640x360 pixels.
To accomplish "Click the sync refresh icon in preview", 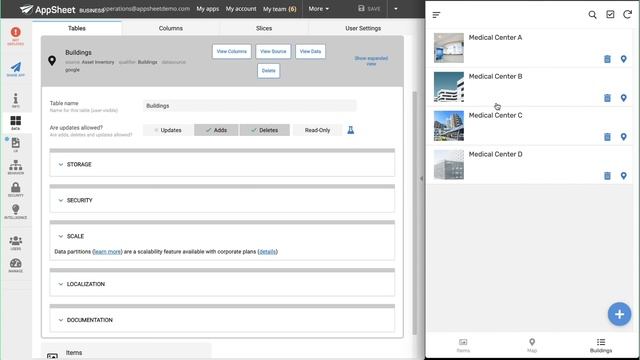I will tap(627, 15).
